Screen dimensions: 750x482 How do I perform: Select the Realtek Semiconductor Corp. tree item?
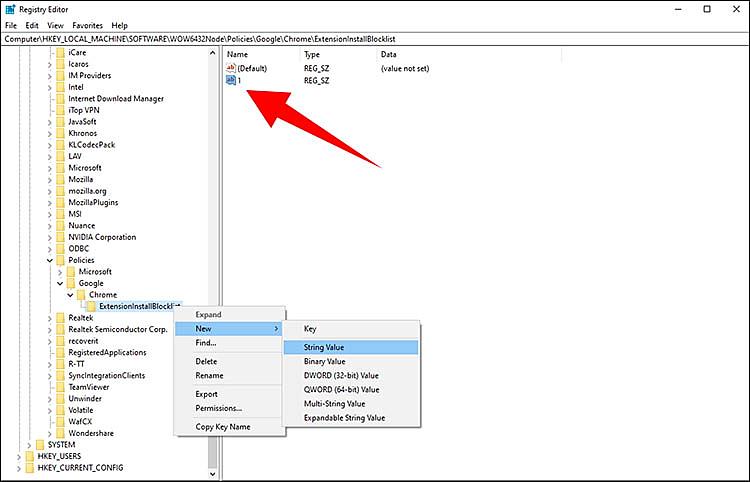pyautogui.click(x=118, y=329)
